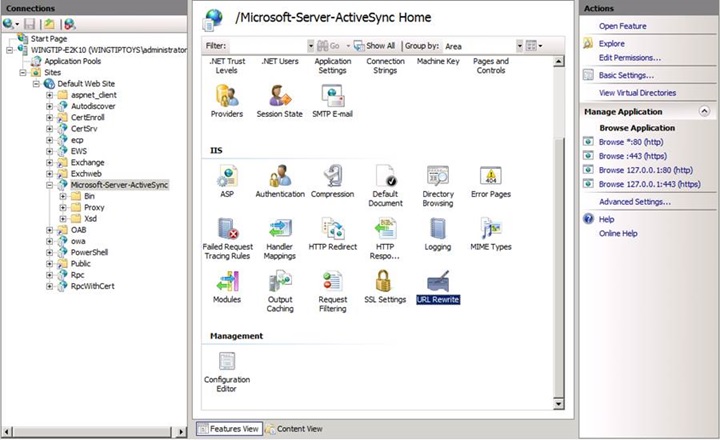Open the Directory Browsing feature

pos(438,186)
